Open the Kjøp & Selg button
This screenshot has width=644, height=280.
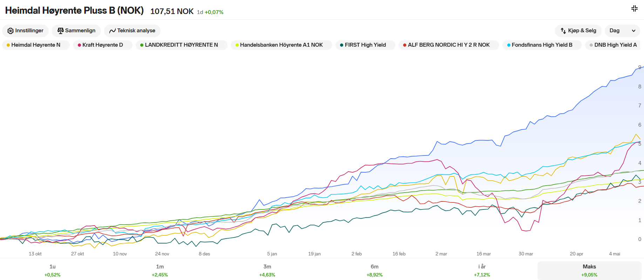click(578, 31)
